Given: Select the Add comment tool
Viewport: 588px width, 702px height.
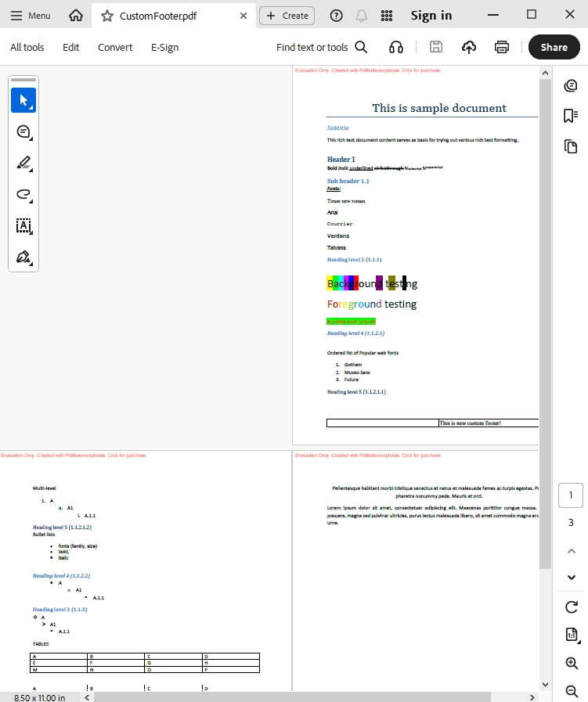Looking at the screenshot, I should (23, 131).
